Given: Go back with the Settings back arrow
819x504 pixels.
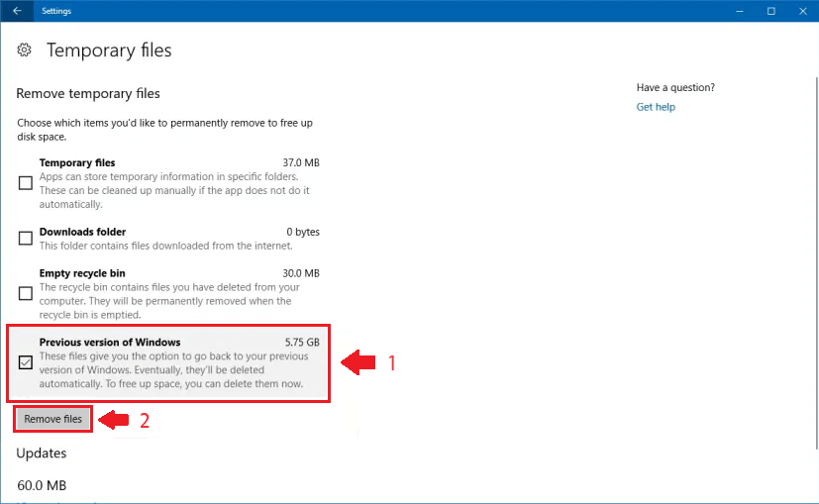Looking at the screenshot, I should point(17,11).
